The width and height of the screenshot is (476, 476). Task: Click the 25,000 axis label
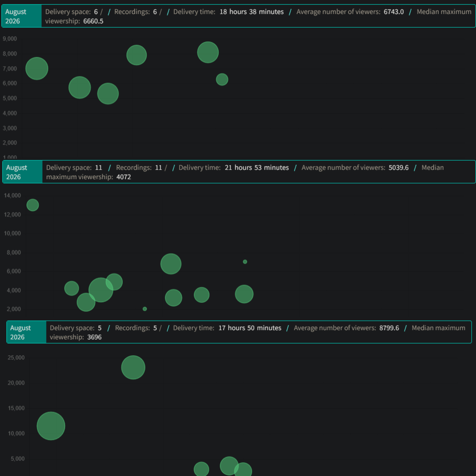tap(16, 357)
